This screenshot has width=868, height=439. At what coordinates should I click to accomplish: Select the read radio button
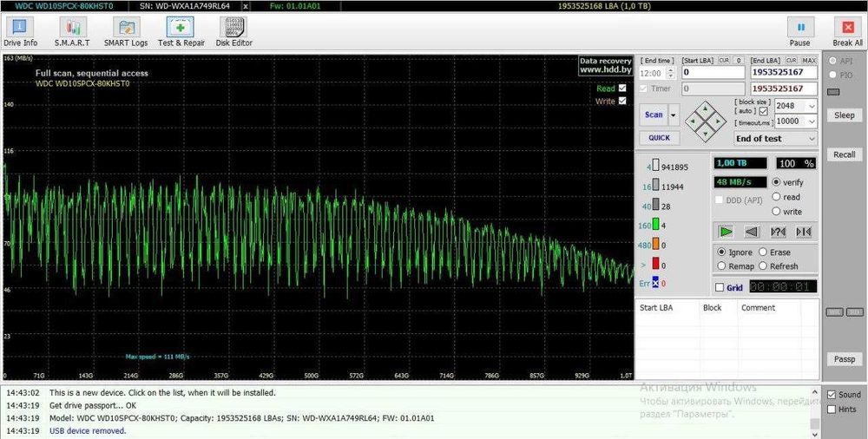click(776, 197)
